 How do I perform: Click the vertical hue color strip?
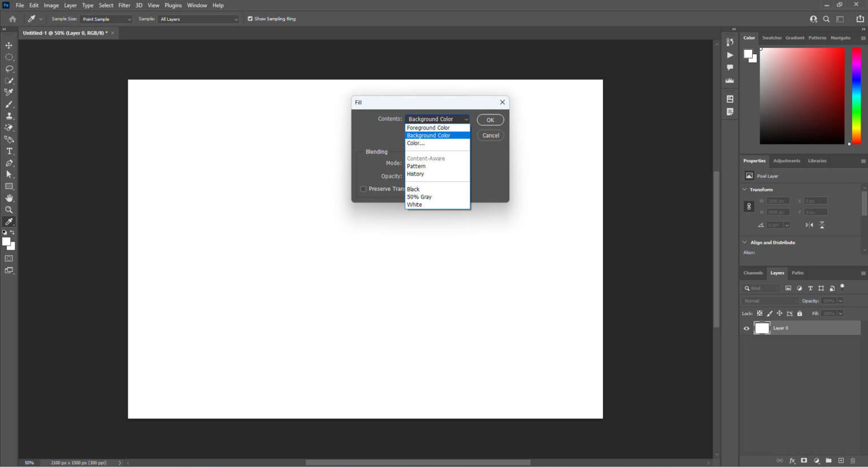click(x=856, y=96)
